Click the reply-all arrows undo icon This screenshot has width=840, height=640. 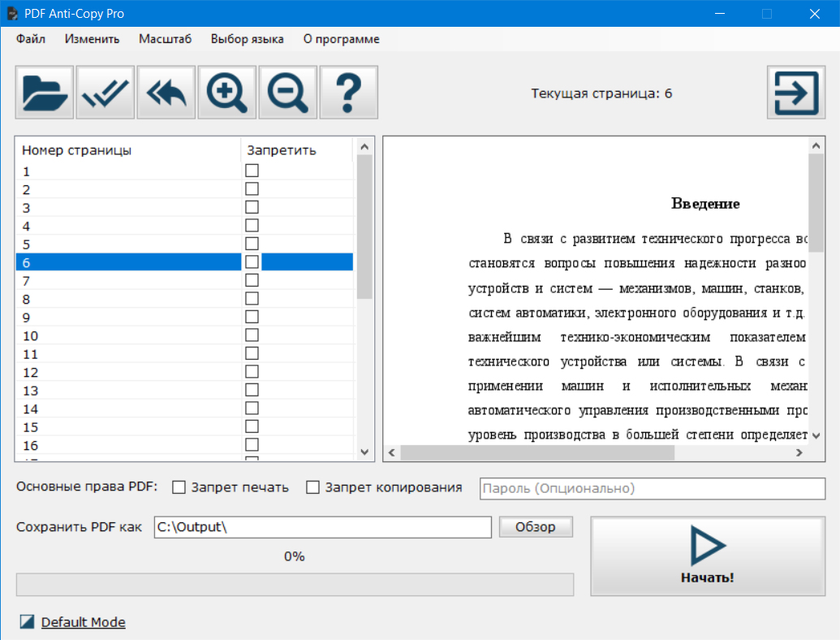[x=166, y=93]
